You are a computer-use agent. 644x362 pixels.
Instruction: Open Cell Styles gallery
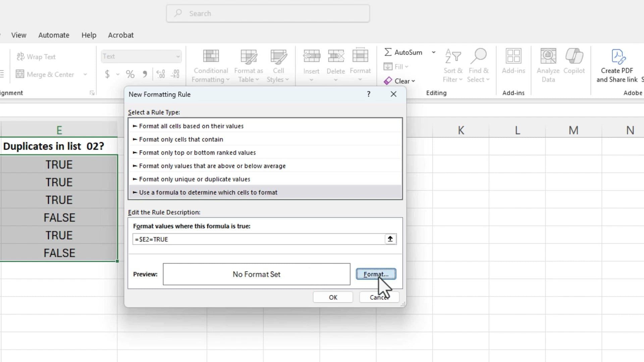[x=278, y=65]
